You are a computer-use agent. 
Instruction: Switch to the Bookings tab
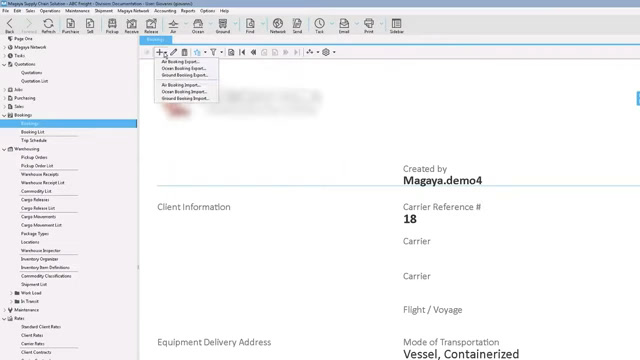click(156, 40)
